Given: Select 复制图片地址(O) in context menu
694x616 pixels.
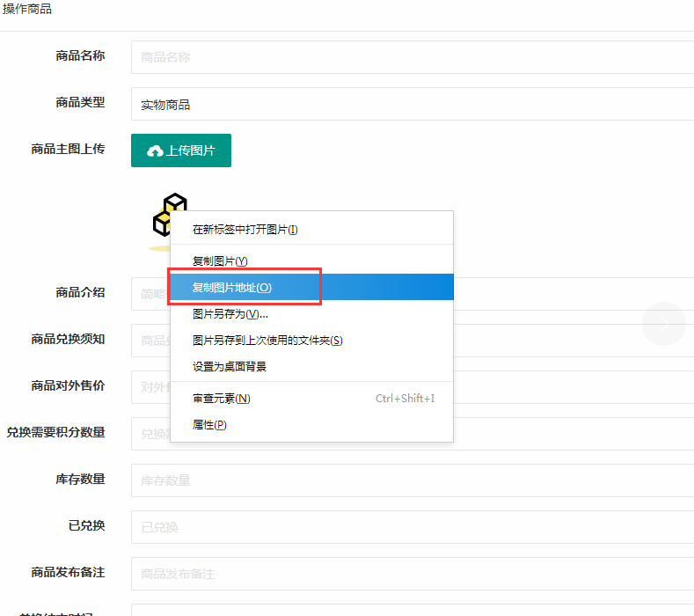Looking at the screenshot, I should (311, 287).
